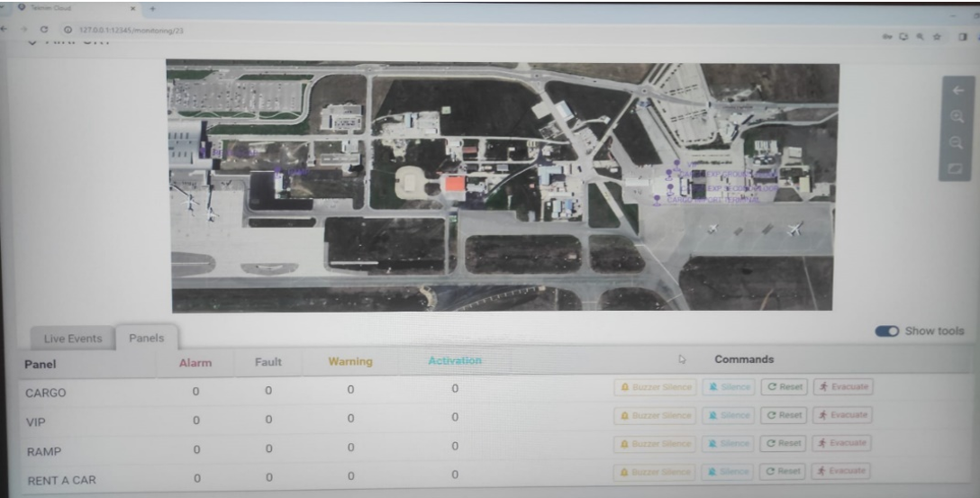Zoom in on the airport map

coord(957,116)
